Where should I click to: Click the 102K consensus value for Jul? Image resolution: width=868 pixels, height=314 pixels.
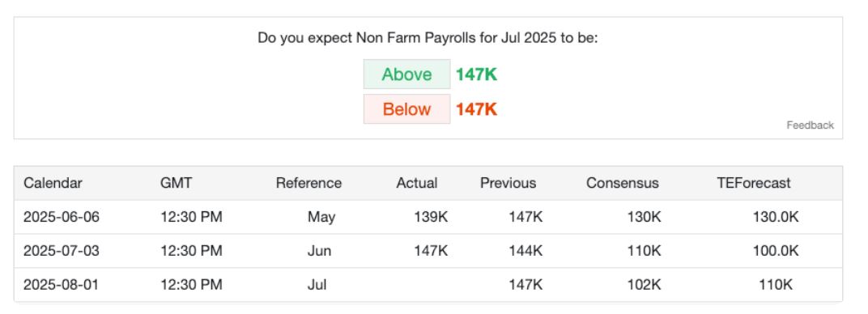tap(644, 285)
